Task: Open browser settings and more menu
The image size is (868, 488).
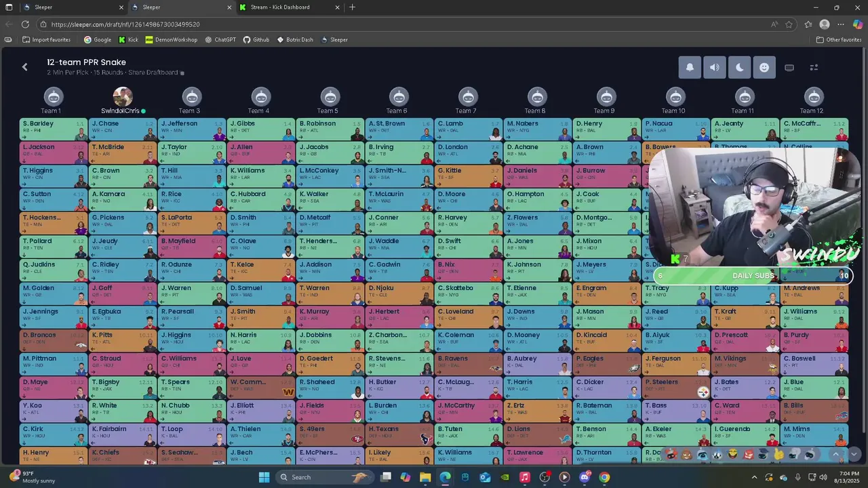Action: pos(841,24)
